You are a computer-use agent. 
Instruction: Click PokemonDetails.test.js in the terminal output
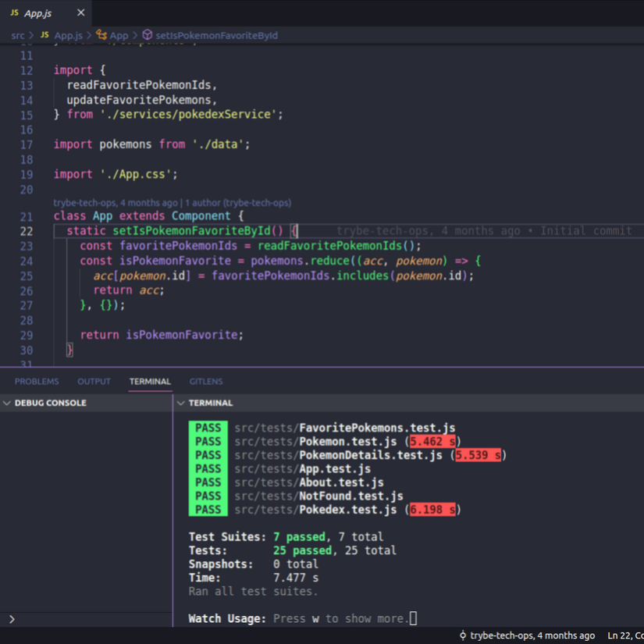click(371, 455)
